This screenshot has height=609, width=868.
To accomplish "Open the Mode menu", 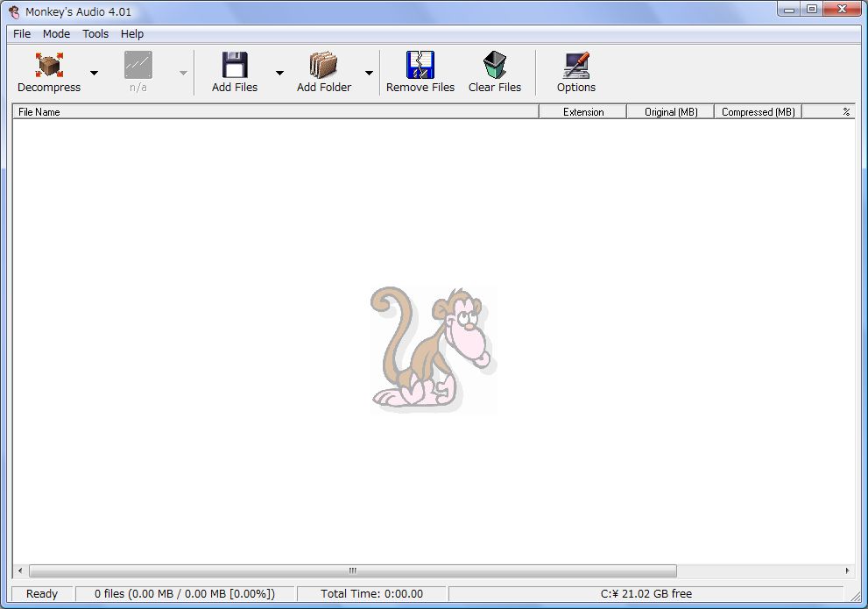I will 56,34.
